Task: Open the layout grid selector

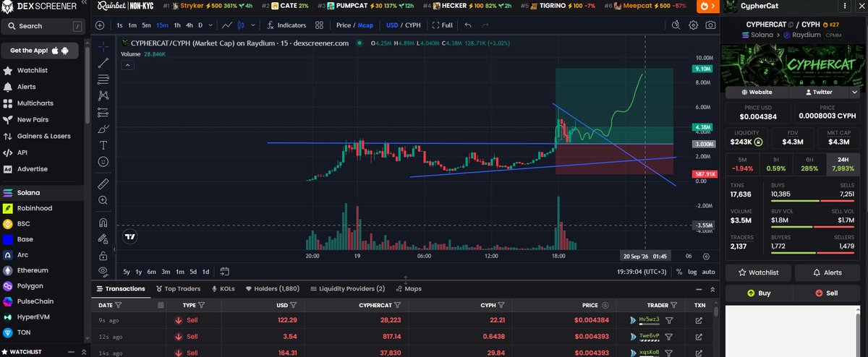Action: pyautogui.click(x=320, y=25)
